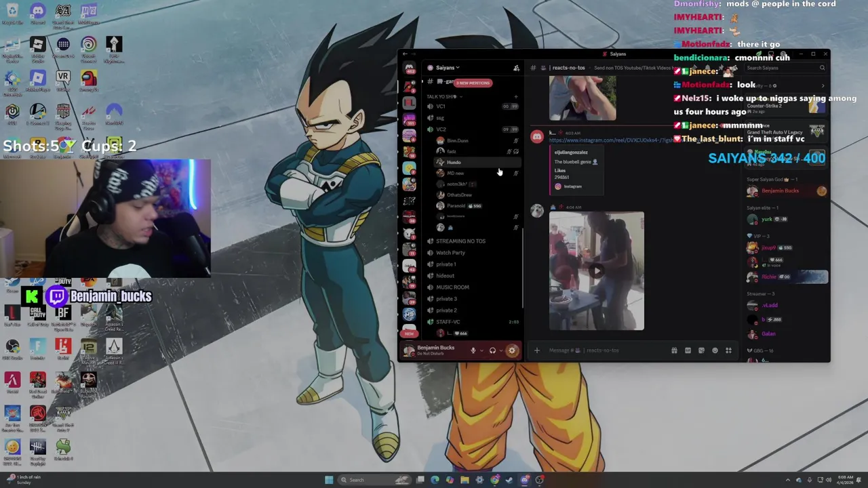Open headphone output options chevron
The image size is (868, 488).
[x=500, y=350]
